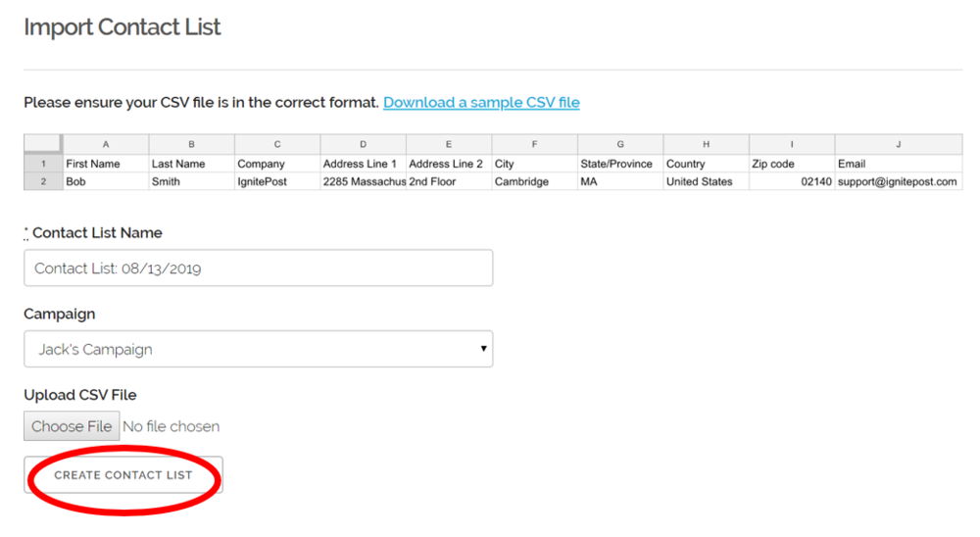Click the 'Address Line 1' header cell

click(364, 164)
